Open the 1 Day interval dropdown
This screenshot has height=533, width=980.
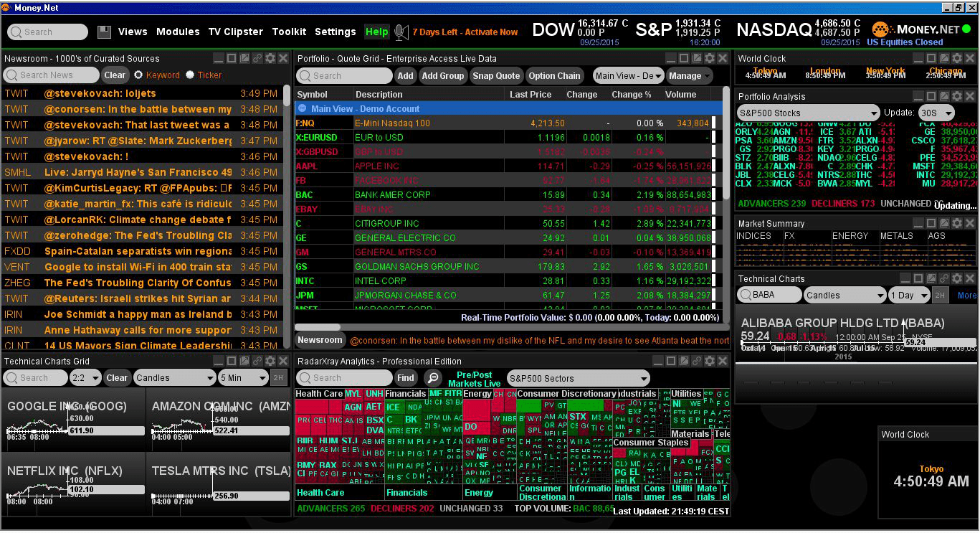click(909, 295)
